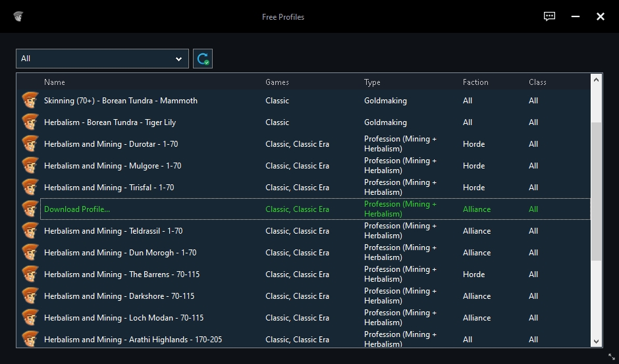The image size is (619, 364).
Task: Click the window resize grip icon
Action: [x=612, y=357]
